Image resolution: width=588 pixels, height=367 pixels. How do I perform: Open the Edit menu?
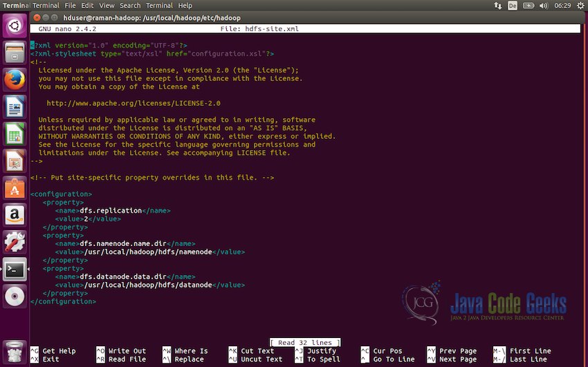(87, 6)
